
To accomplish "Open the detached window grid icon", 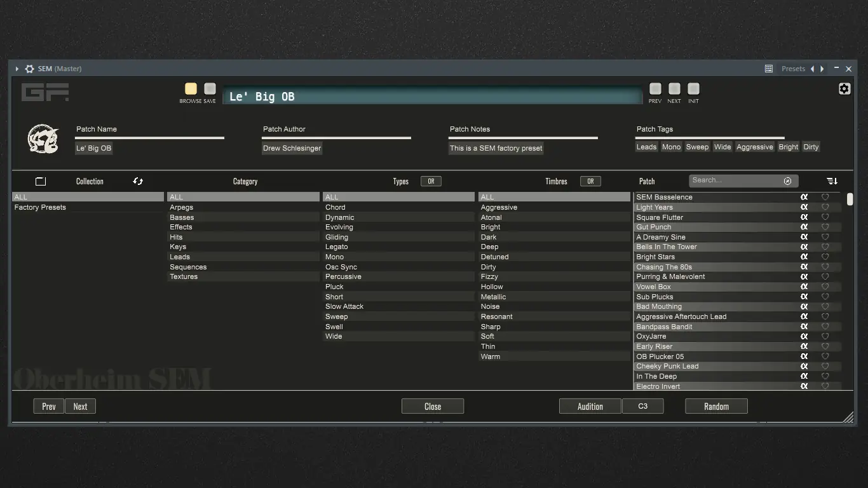I will (x=769, y=69).
